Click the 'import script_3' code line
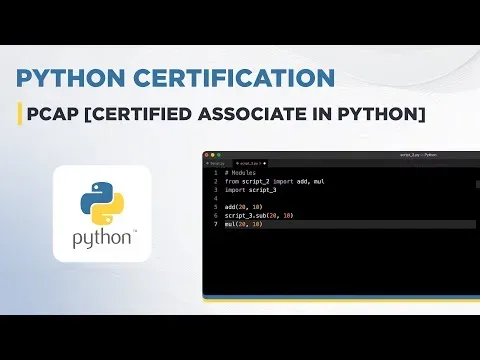 coord(251,190)
